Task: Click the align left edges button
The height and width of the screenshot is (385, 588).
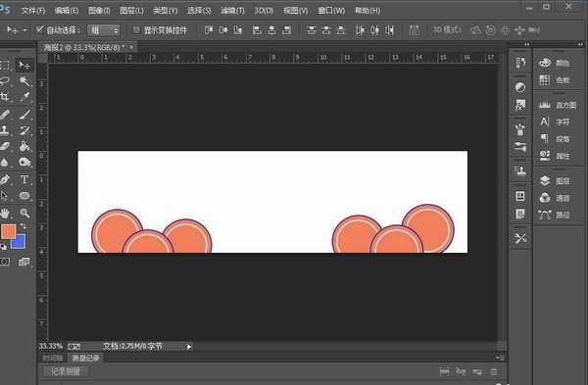Action: [x=257, y=29]
